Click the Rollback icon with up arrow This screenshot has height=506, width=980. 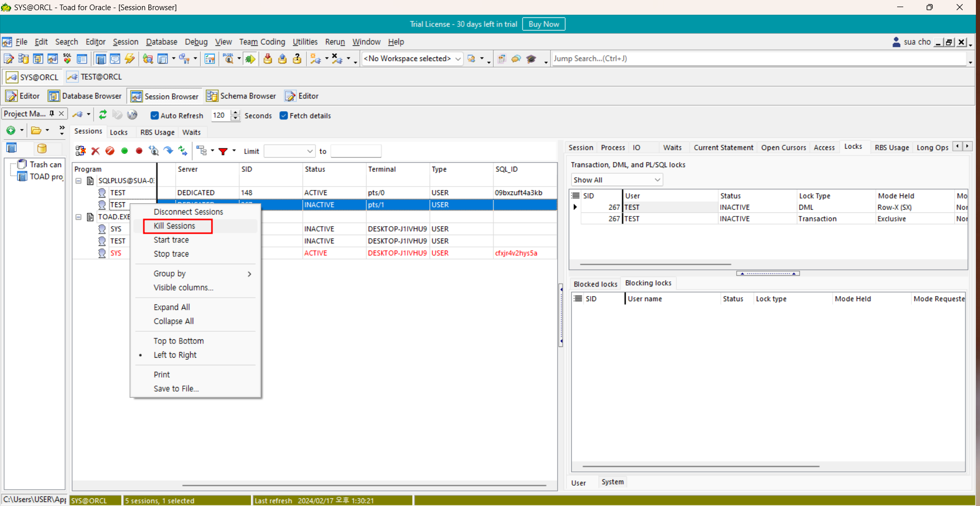(x=282, y=59)
